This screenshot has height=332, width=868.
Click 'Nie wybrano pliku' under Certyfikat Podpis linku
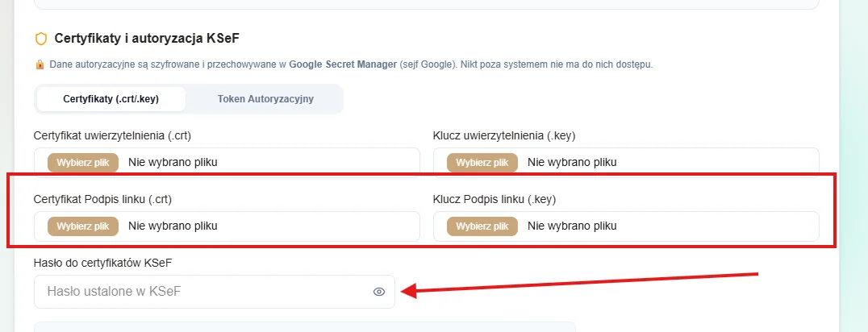pos(173,226)
